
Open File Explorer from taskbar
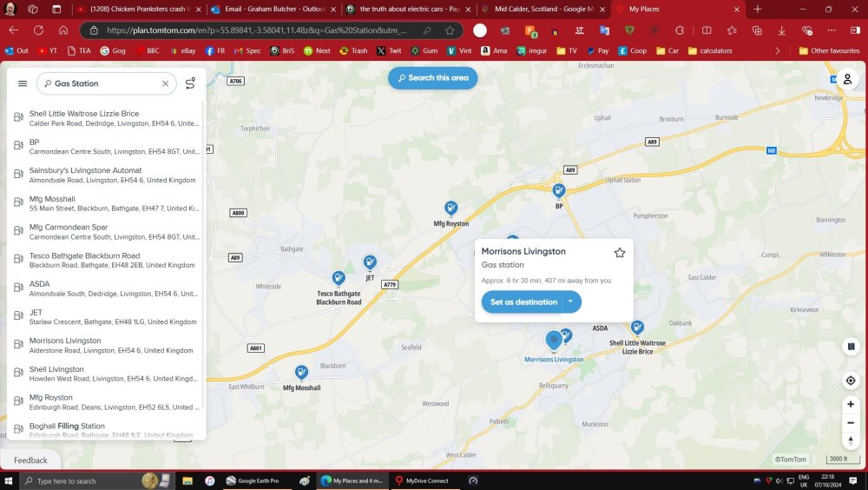click(187, 480)
